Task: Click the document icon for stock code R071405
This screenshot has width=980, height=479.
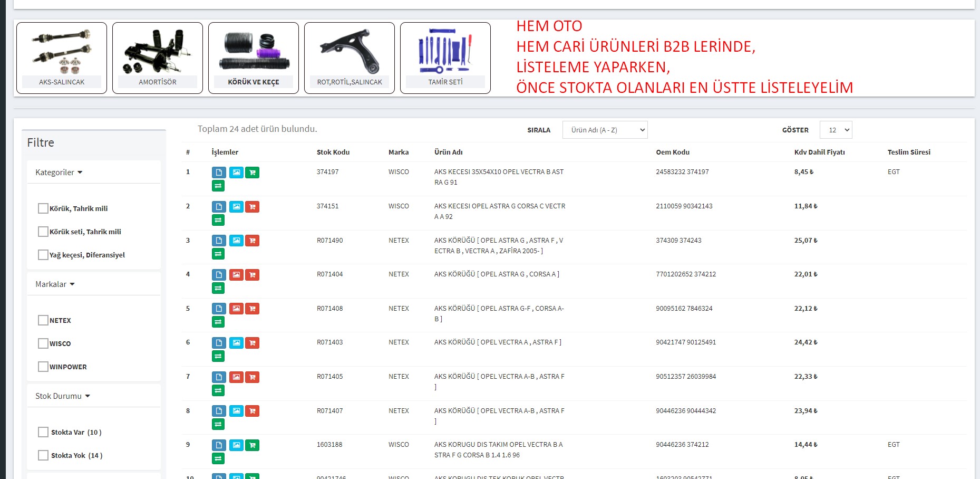Action: [x=219, y=377]
